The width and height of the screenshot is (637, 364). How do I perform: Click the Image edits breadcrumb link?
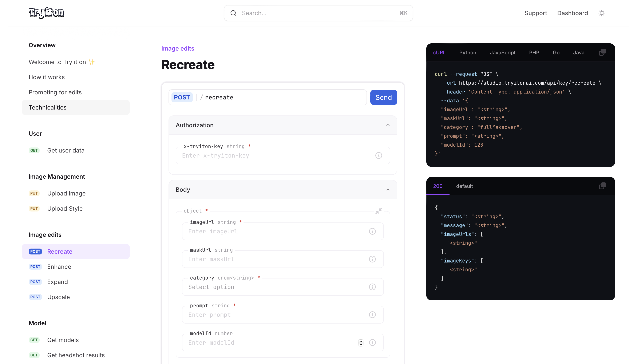178,48
